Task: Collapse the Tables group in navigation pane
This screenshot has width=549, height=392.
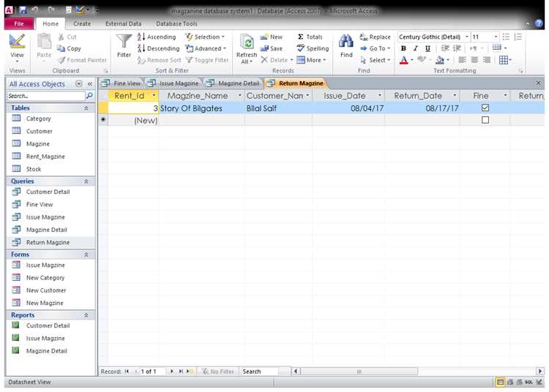Action: coord(86,108)
